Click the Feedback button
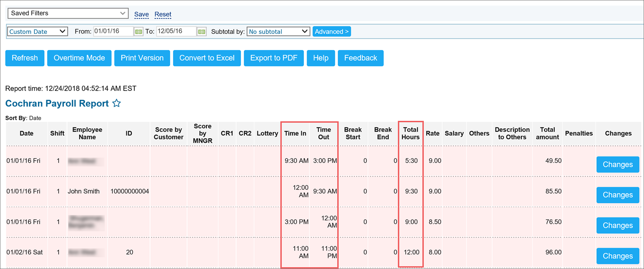Viewport: 644px width, 269px height. coord(360,58)
